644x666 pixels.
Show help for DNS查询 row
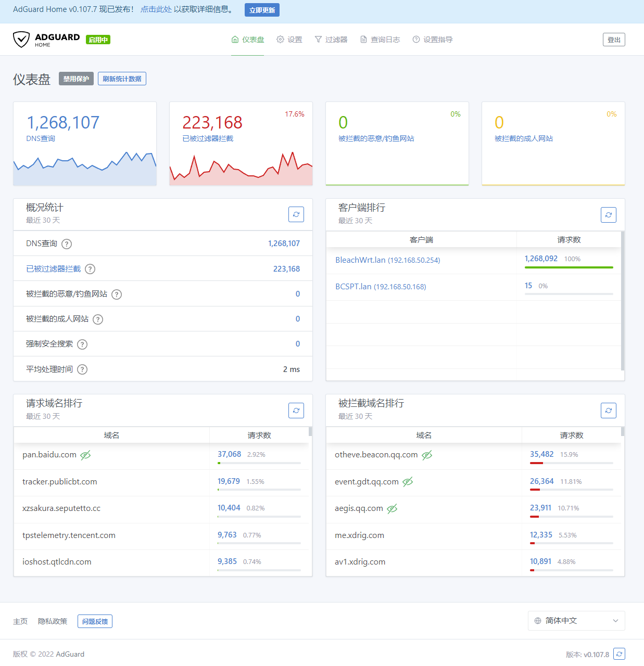[67, 244]
